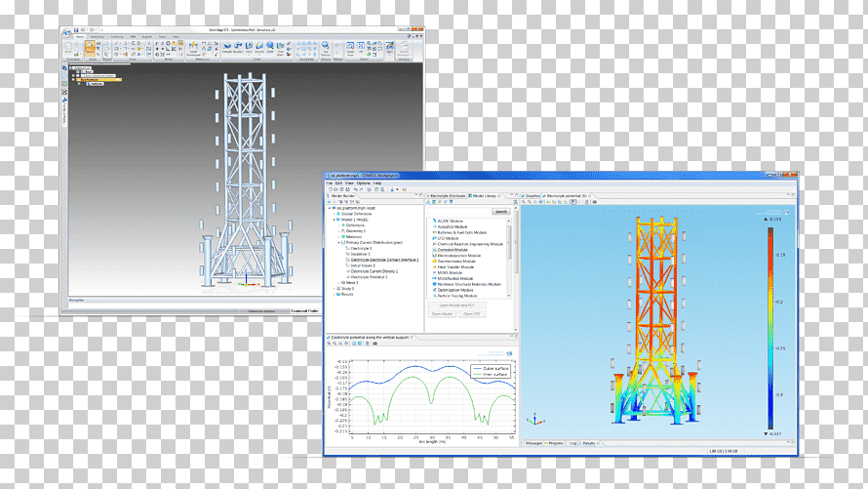Open Switch Windows in Solid Edge ribbon
Image resolution: width=868 pixels, height=489 pixels.
[404, 48]
